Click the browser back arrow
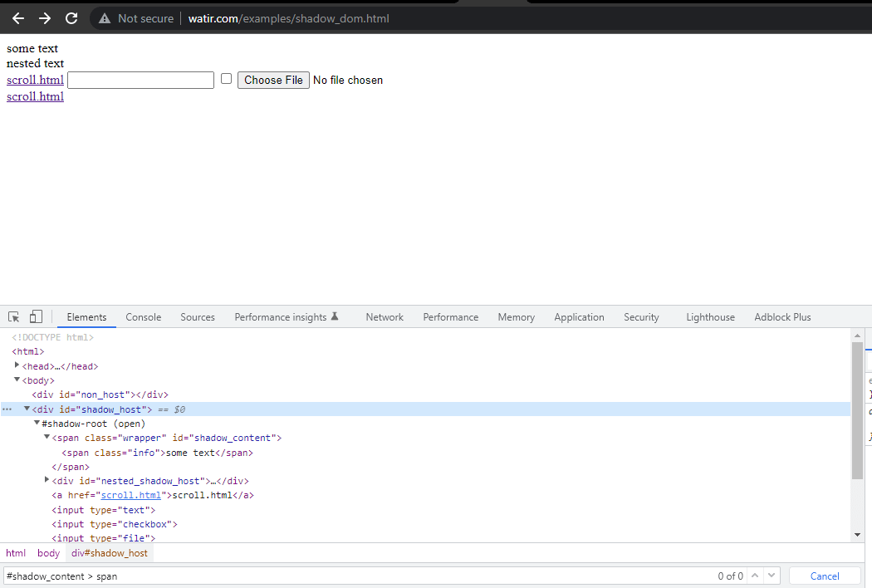 click(x=18, y=18)
